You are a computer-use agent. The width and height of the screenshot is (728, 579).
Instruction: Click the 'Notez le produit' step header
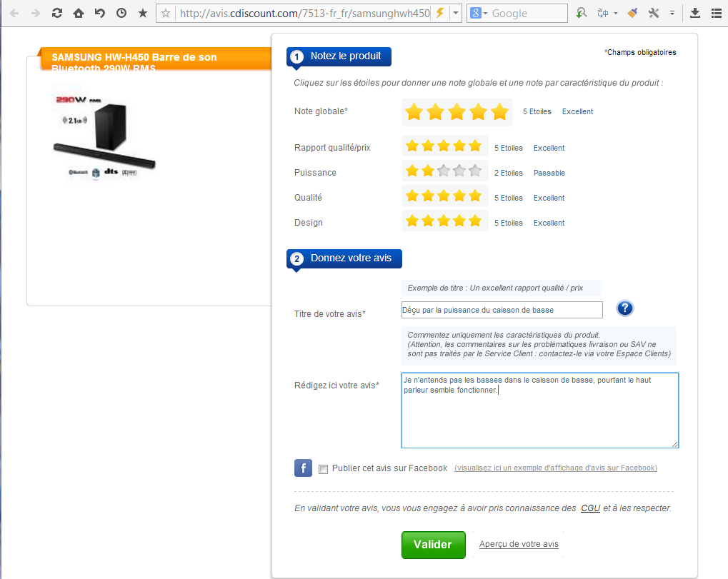(x=339, y=56)
